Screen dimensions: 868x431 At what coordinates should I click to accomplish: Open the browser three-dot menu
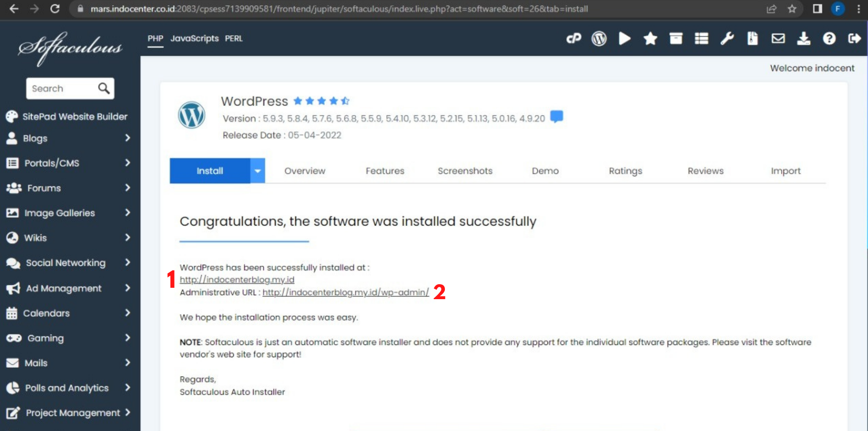pos(858,9)
